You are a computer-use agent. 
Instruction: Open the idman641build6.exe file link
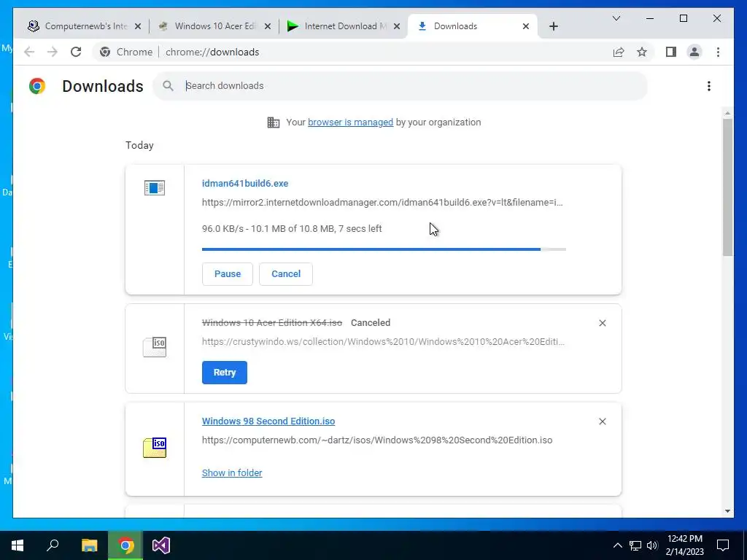[245, 183]
